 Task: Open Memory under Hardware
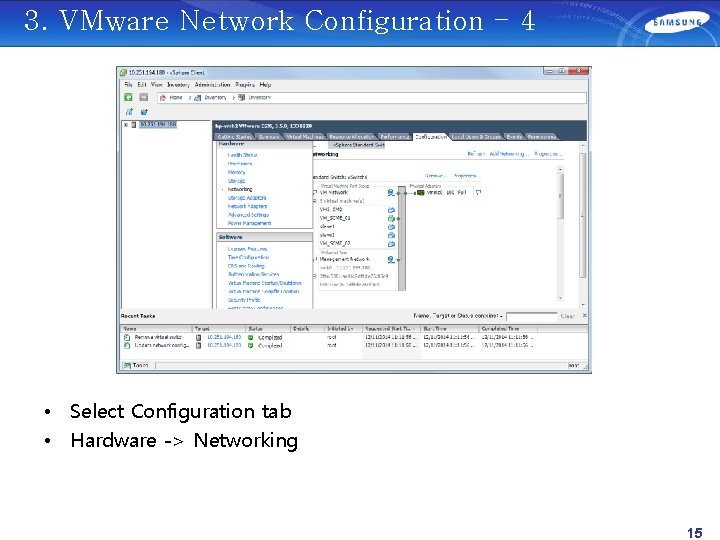tap(236, 172)
